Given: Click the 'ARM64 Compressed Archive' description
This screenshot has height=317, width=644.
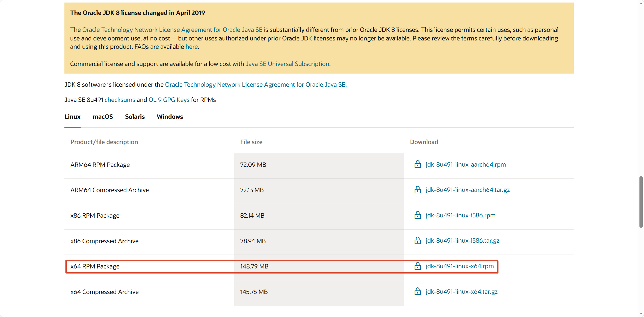Looking at the screenshot, I should coord(110,190).
